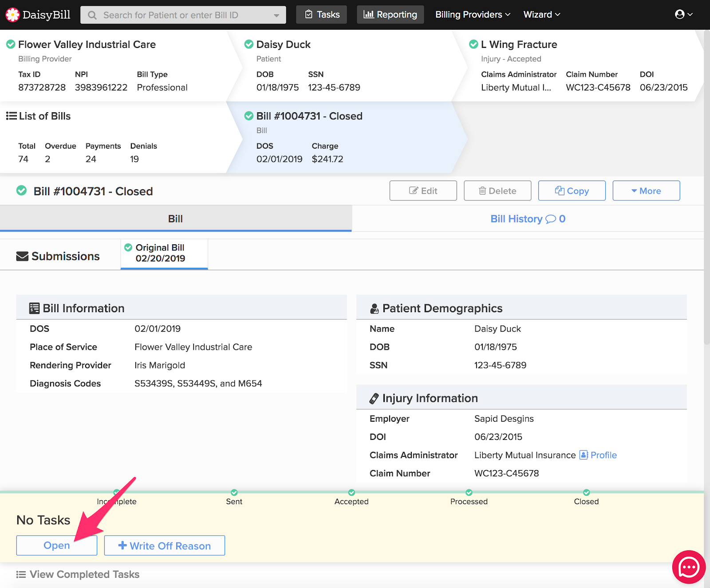Click the search magnifier icon
This screenshot has height=588, width=710.
coord(92,15)
